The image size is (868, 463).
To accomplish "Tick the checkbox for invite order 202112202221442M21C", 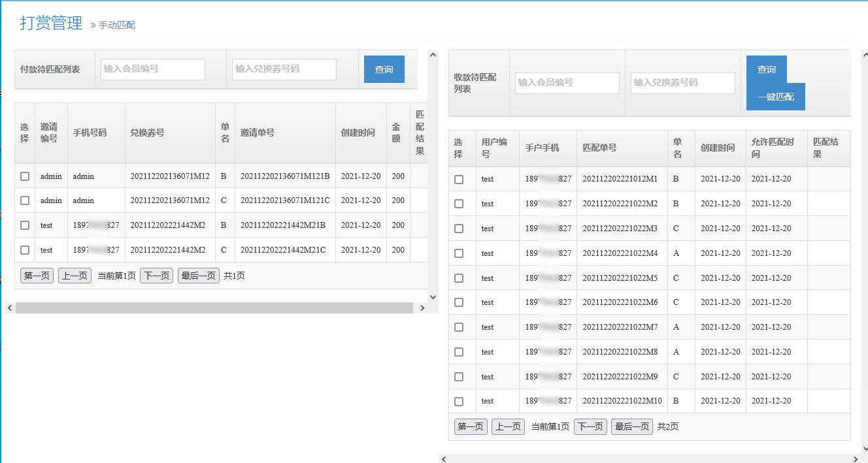I will (x=25, y=250).
